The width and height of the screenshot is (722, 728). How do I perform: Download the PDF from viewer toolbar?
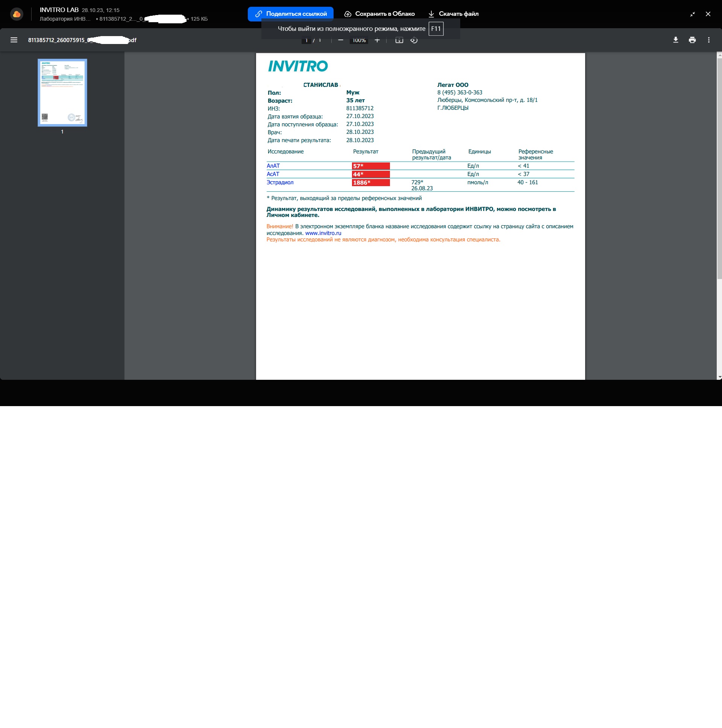pos(675,40)
